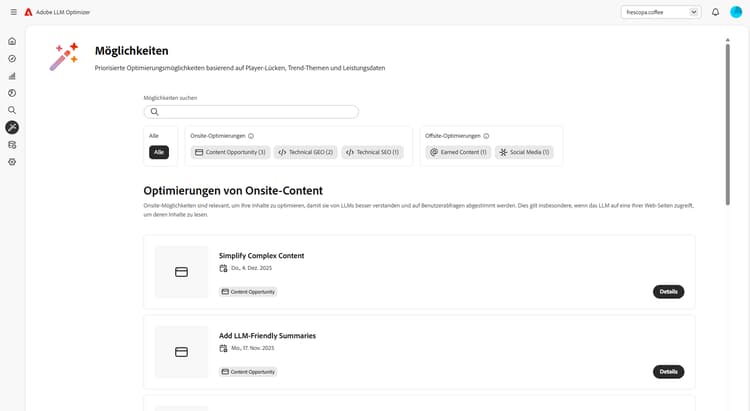The image size is (750, 411).
Task: Click the search magnifier in the search box
Action: (154, 111)
